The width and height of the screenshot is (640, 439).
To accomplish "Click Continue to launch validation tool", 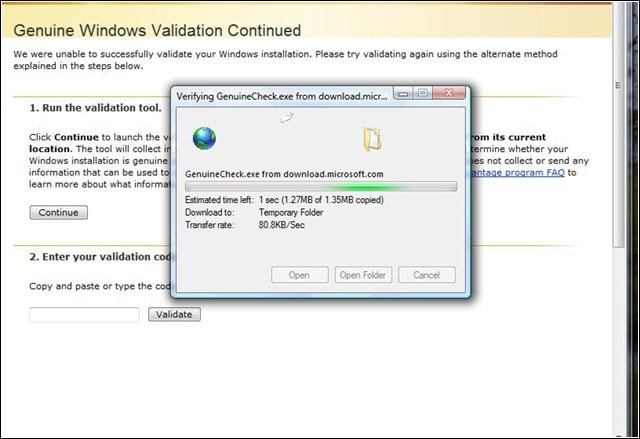I will (x=58, y=213).
